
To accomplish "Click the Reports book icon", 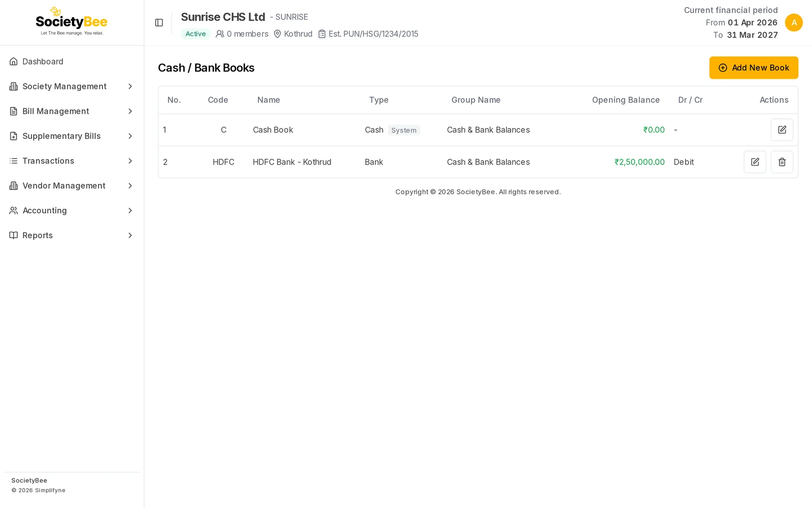I will (x=14, y=235).
